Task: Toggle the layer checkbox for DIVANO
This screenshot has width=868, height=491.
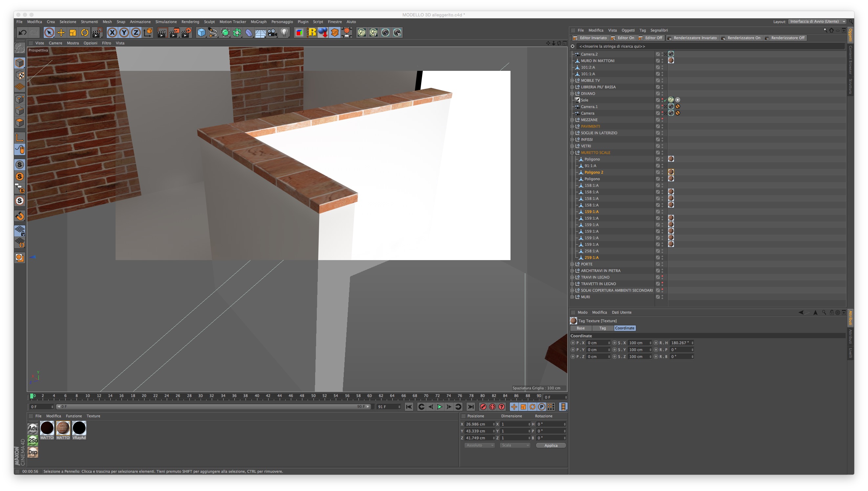Action: (x=658, y=93)
